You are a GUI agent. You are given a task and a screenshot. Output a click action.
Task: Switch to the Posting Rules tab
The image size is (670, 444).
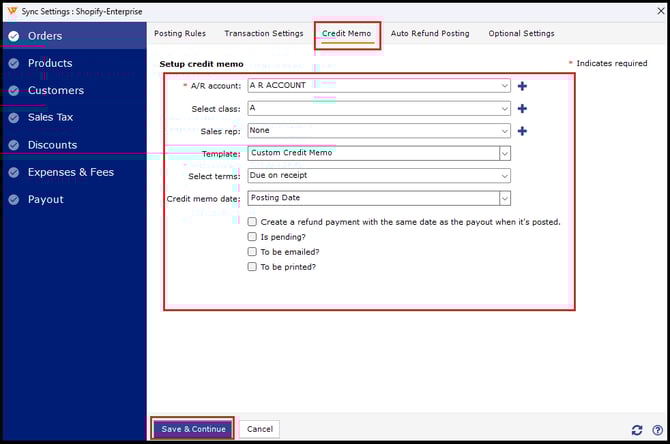pos(180,34)
